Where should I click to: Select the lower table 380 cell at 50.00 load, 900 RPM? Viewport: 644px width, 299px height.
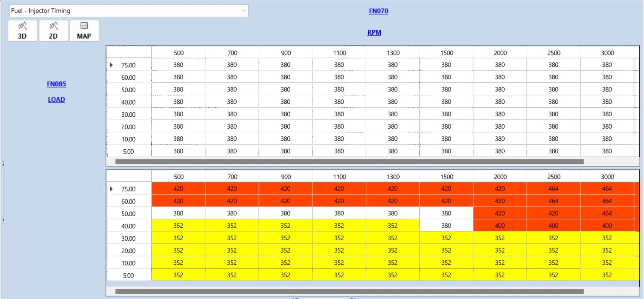coord(286,213)
